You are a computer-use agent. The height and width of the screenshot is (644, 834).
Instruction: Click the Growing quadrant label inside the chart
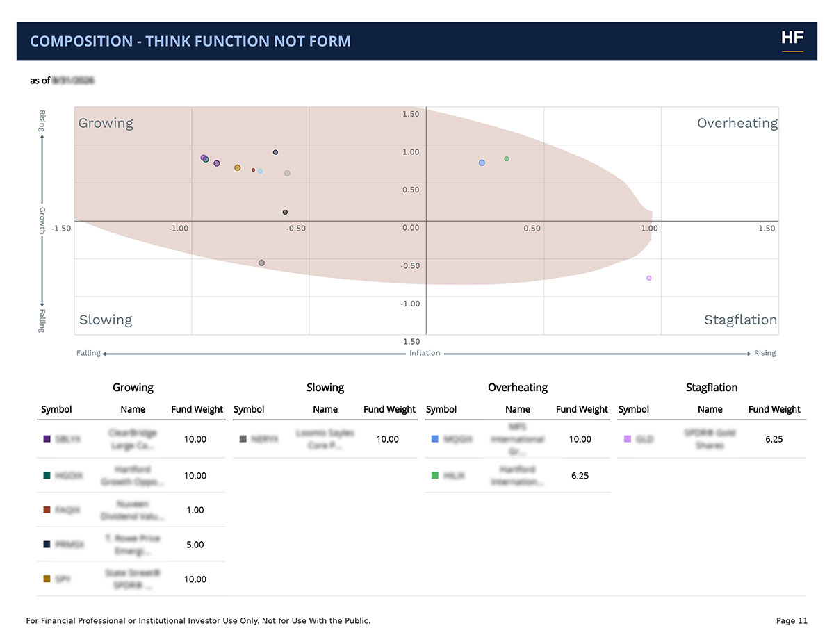click(106, 123)
